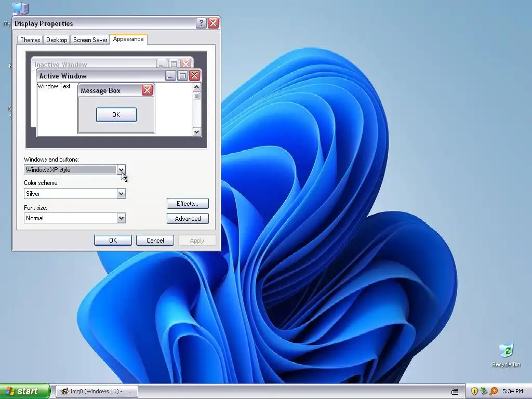Go to the Screen Saver tab
The height and width of the screenshot is (399, 532).
click(x=90, y=40)
